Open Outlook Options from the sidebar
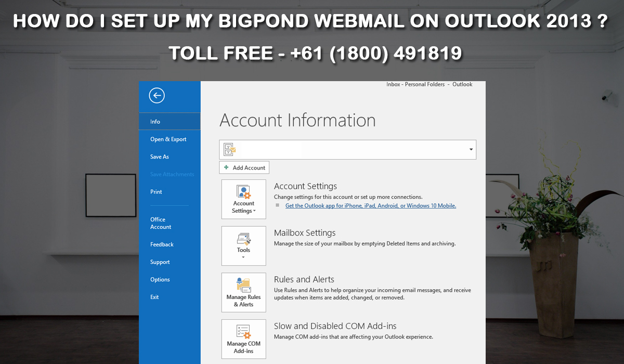 [x=160, y=279]
